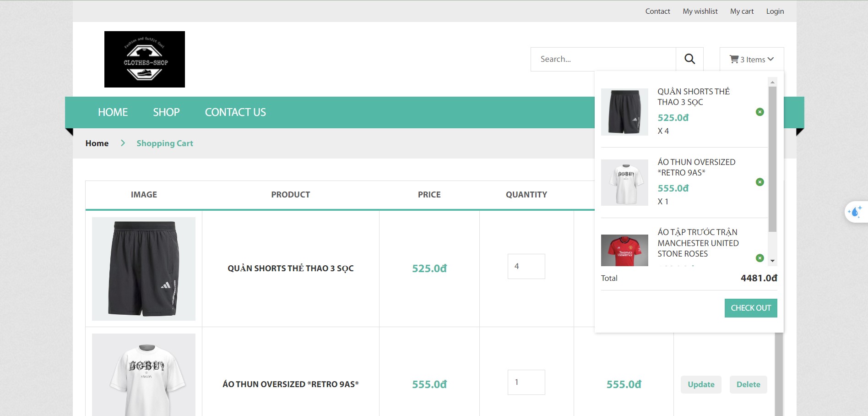Open the SHOP menu item
This screenshot has height=416, width=868.
click(166, 112)
